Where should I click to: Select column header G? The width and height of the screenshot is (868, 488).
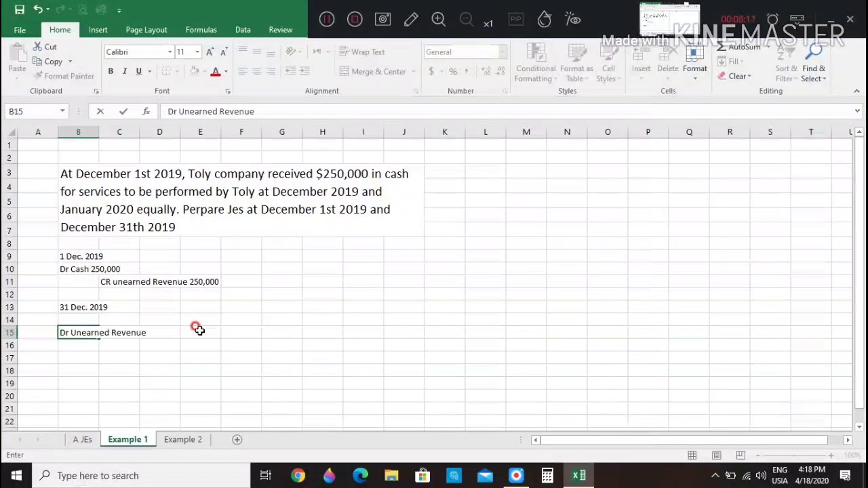[282, 132]
